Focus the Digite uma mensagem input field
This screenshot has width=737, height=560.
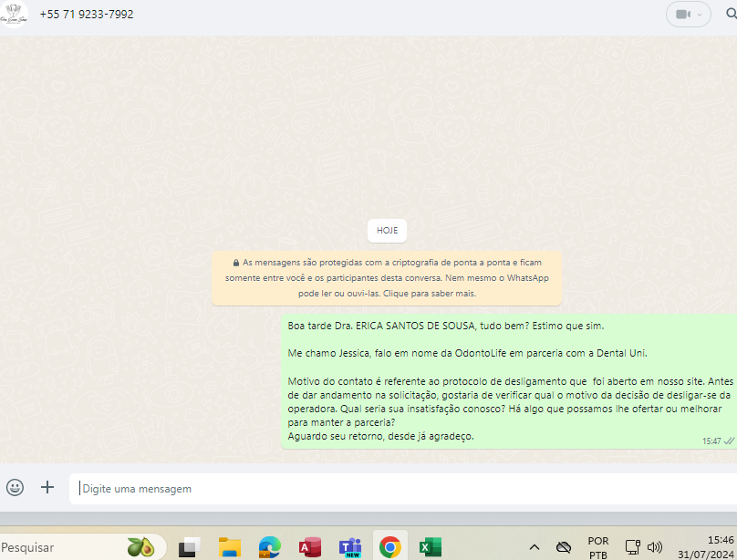[x=403, y=489]
